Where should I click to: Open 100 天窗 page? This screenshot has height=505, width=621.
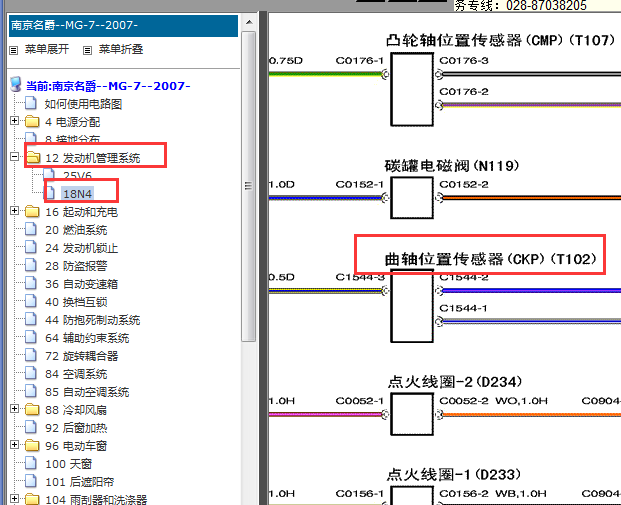point(69,464)
